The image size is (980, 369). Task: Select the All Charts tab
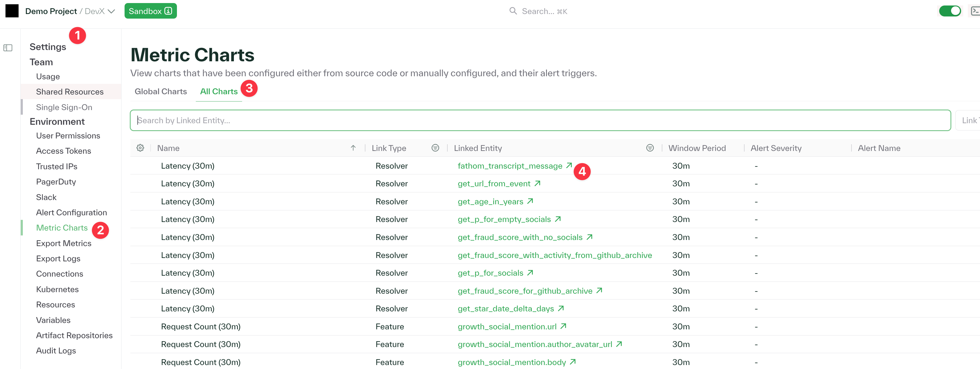(219, 91)
